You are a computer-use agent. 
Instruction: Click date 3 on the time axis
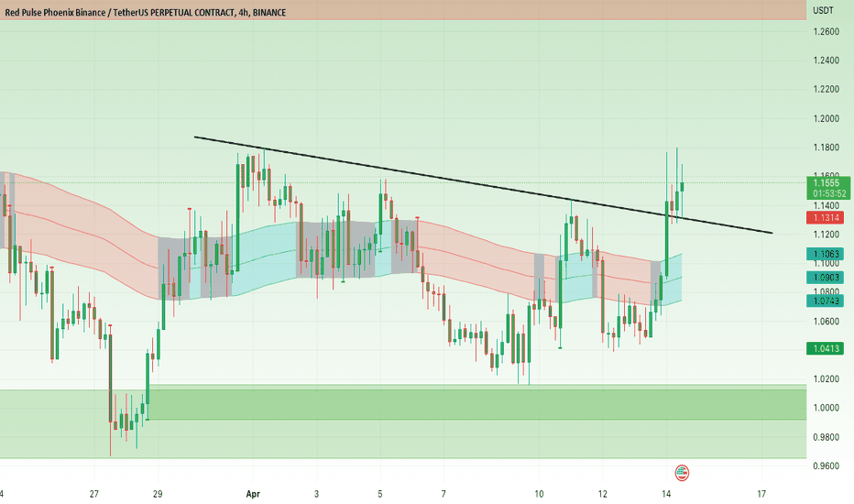(x=316, y=494)
